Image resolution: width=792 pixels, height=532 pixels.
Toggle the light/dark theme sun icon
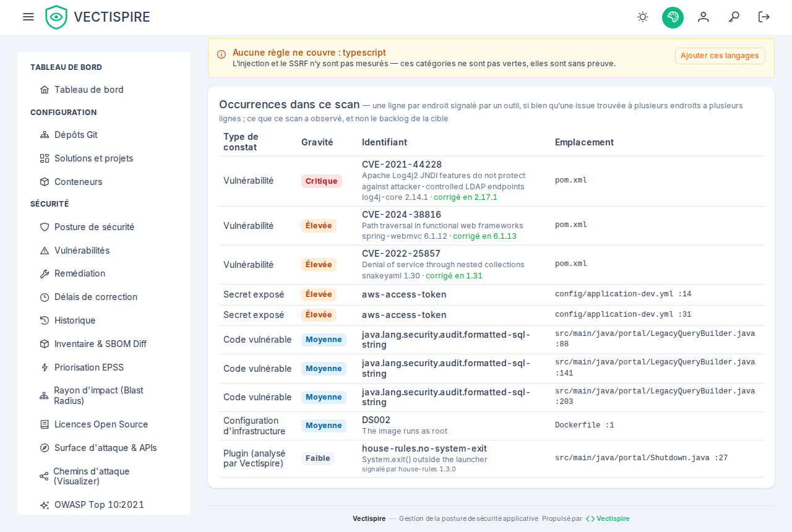(x=643, y=17)
